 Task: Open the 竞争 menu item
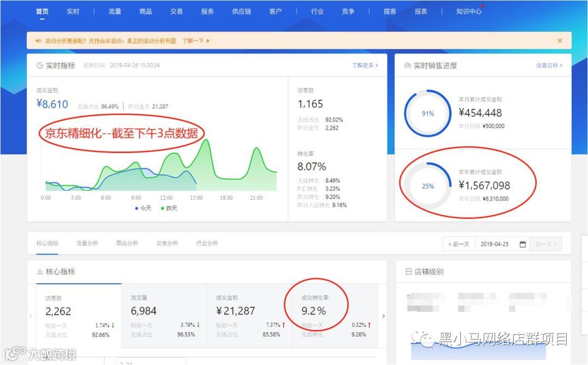pyautogui.click(x=348, y=11)
